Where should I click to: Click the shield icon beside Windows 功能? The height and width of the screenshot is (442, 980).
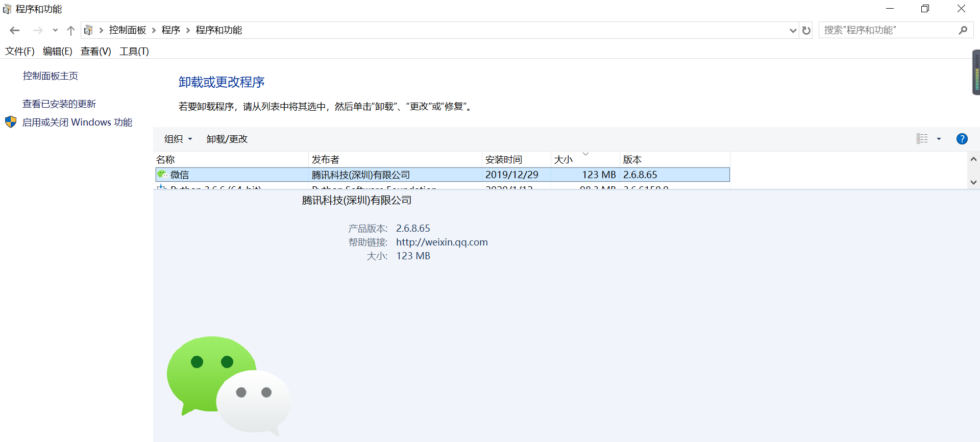click(11, 122)
